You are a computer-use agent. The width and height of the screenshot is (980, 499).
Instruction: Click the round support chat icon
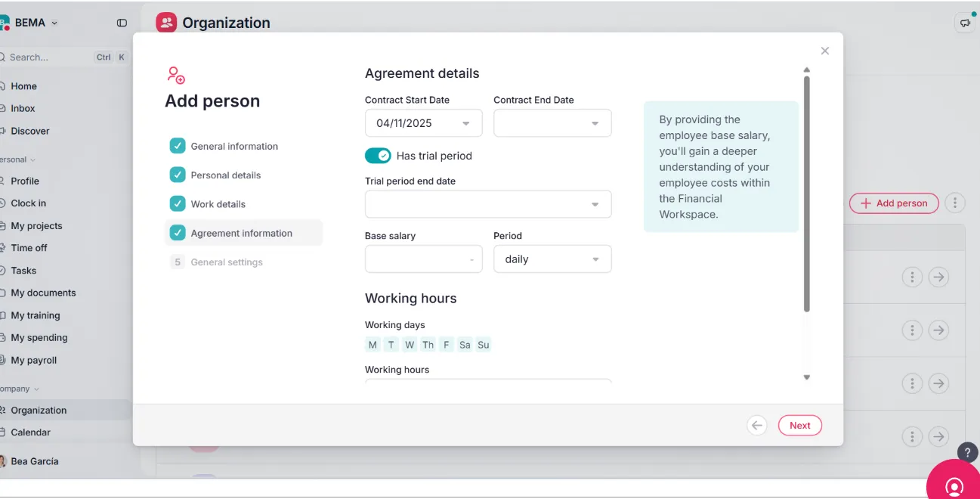954,485
